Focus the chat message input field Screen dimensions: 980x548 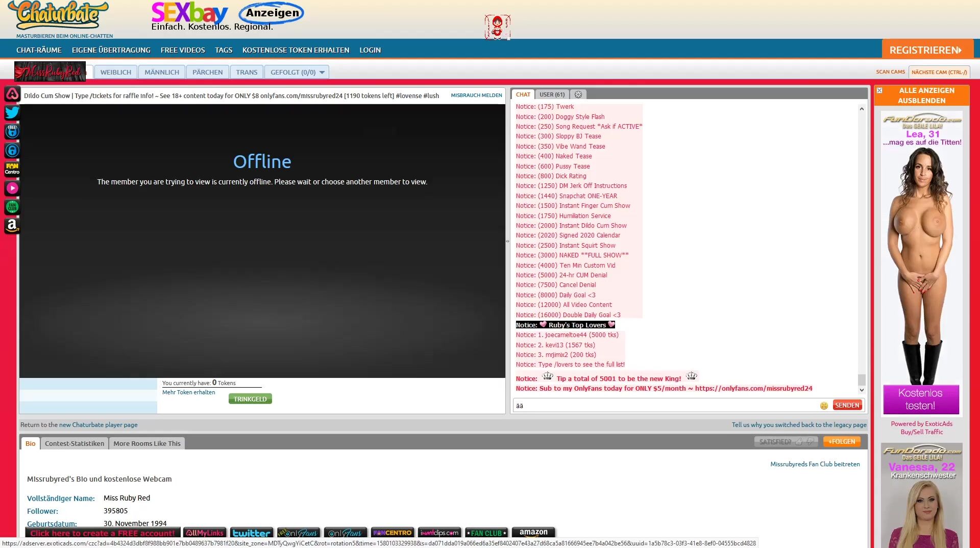pyautogui.click(x=667, y=406)
